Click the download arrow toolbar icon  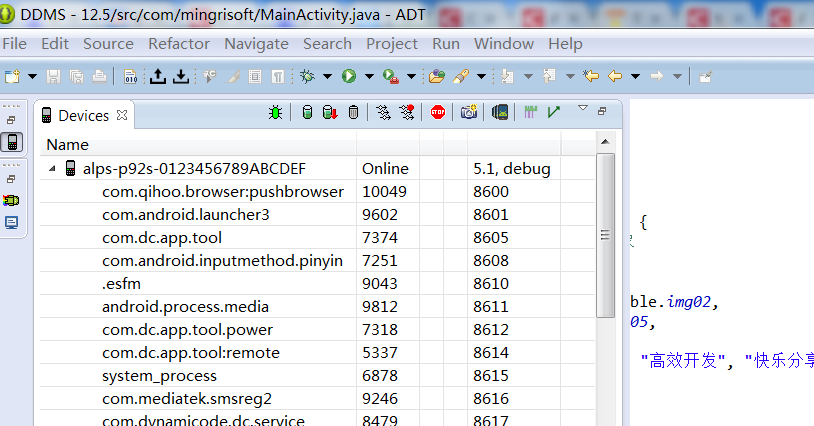pos(181,76)
